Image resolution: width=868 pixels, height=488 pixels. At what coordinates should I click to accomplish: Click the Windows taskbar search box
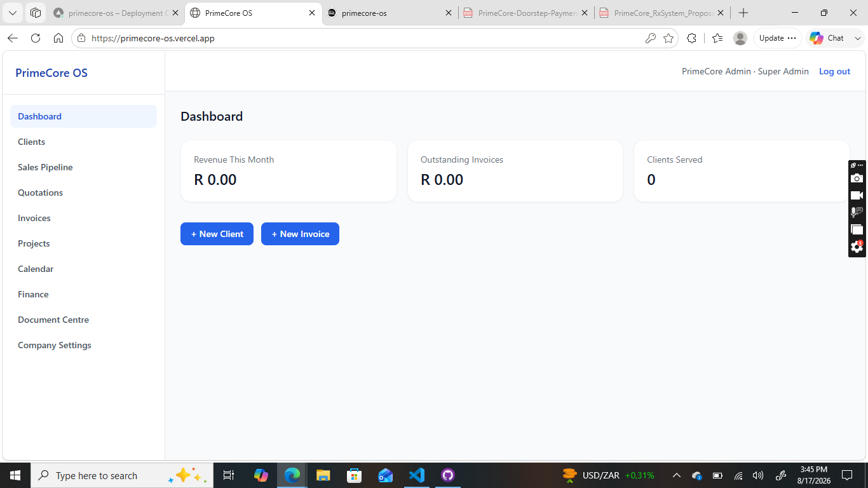(x=121, y=475)
